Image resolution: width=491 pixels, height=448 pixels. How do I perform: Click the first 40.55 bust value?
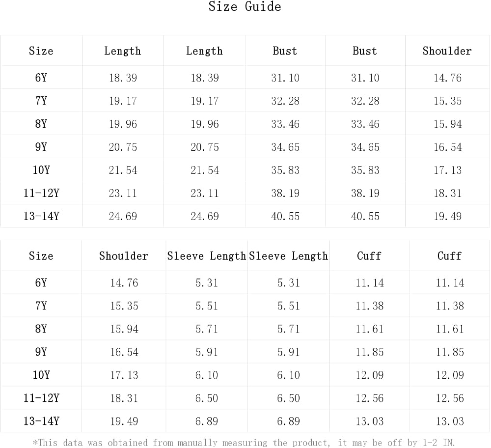pos(285,217)
